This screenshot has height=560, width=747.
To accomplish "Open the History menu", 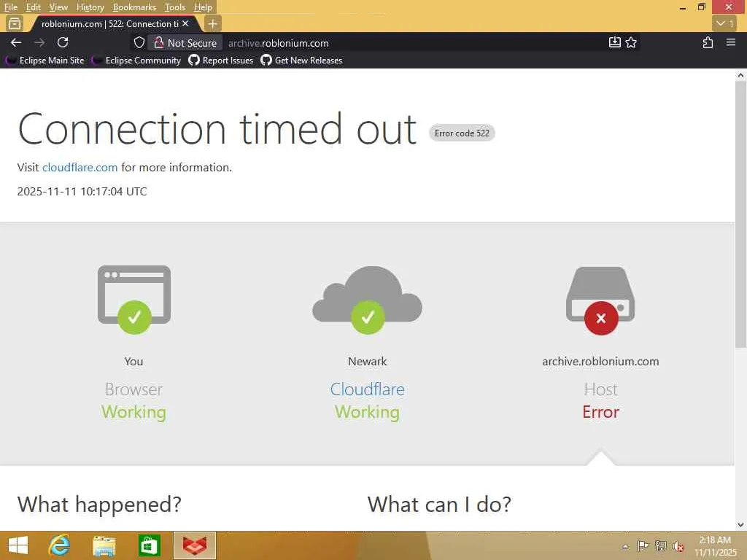I will tap(90, 7).
